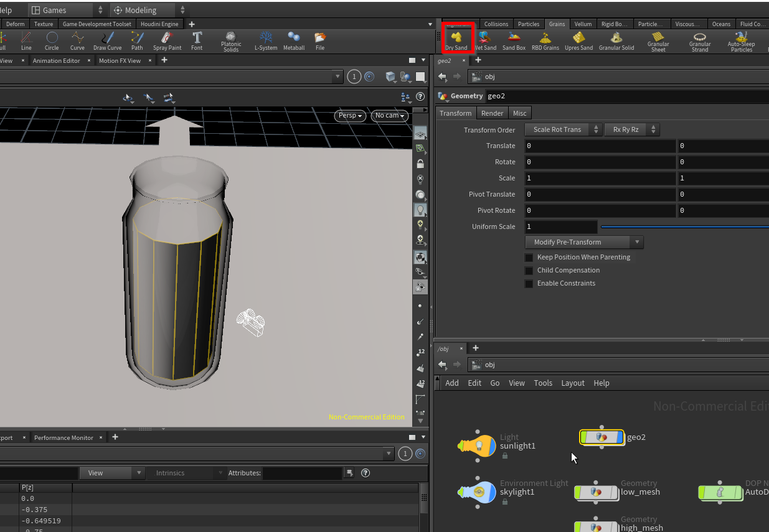
Task: Choose the Granular Sheet tool
Action: pos(658,40)
